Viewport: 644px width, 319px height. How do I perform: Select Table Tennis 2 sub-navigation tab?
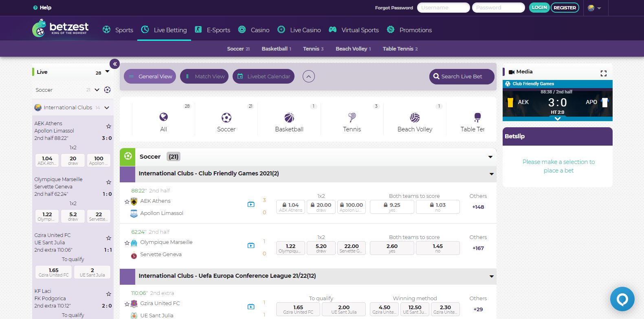click(x=400, y=49)
